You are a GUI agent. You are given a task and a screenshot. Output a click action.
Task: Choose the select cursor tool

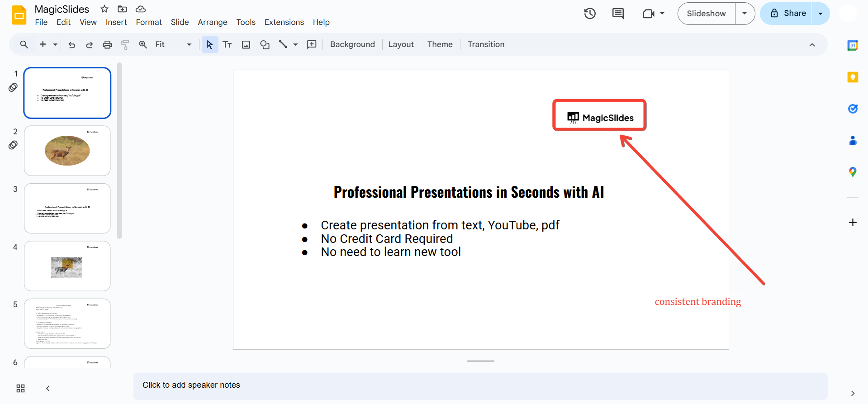(x=210, y=44)
